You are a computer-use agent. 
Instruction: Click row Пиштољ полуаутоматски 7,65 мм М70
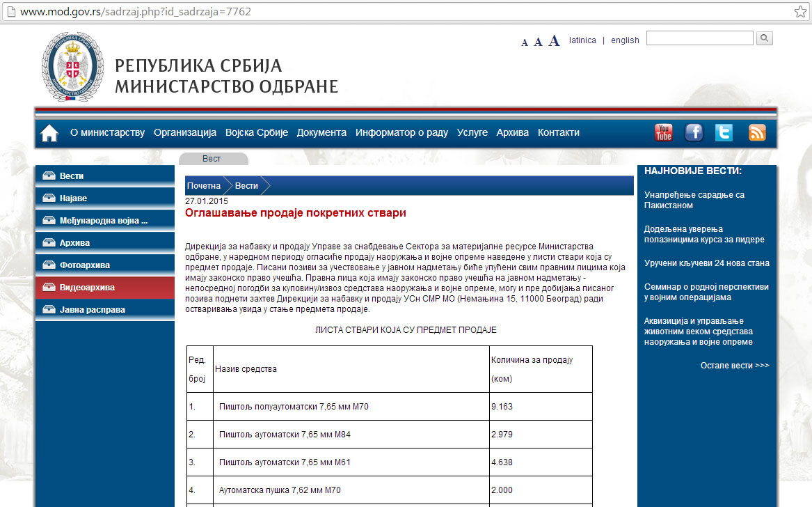point(294,407)
